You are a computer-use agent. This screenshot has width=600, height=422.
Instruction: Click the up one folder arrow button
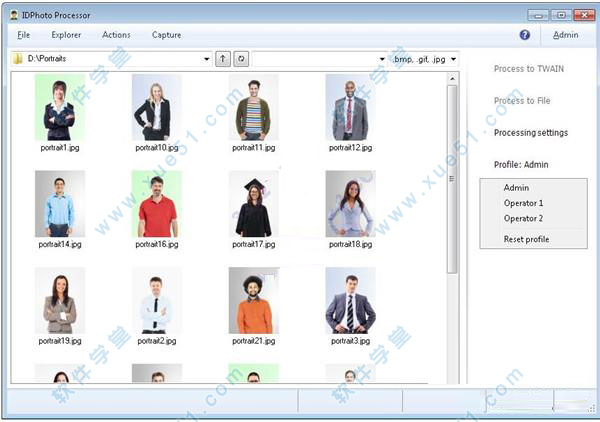pos(223,59)
